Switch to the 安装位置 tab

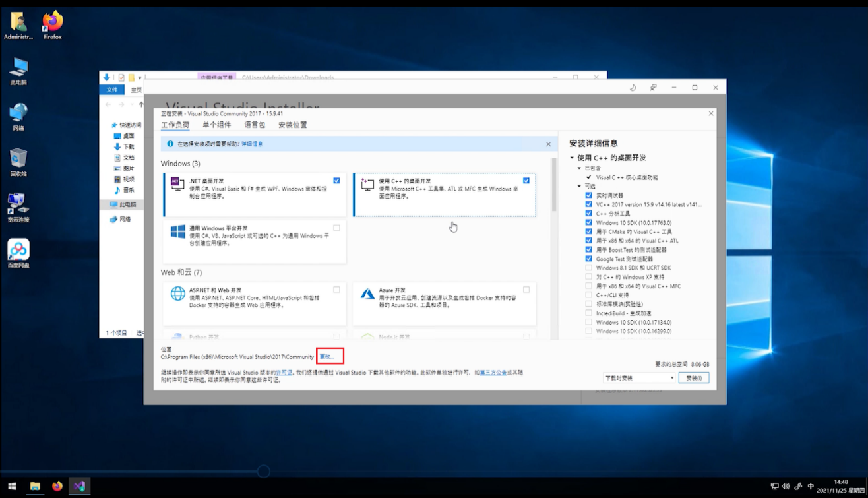[x=292, y=125]
